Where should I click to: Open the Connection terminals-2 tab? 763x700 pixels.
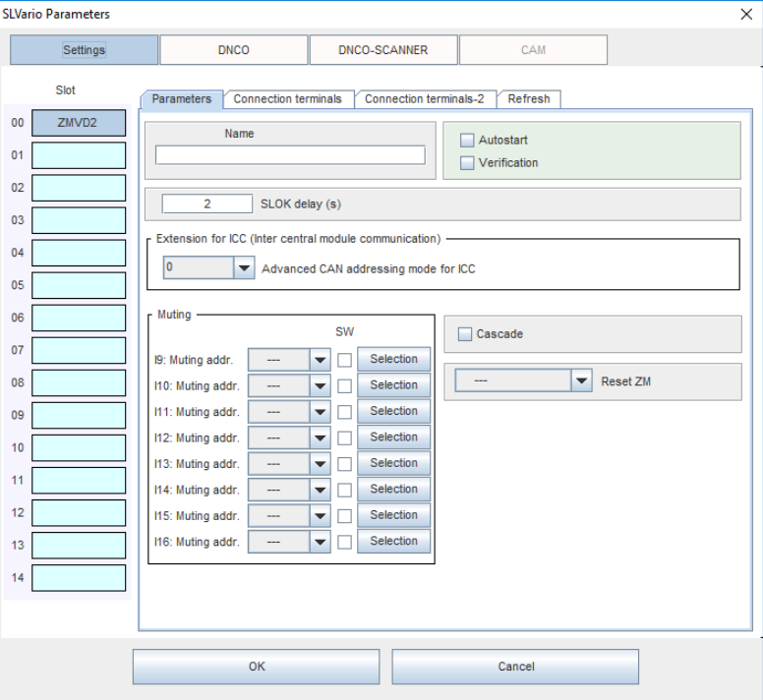tap(424, 99)
